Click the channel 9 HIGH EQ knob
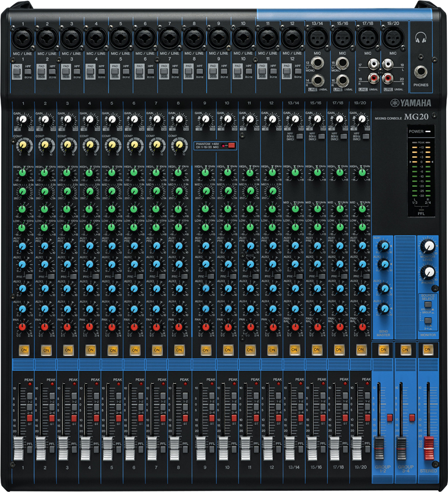Viewport: 448px width, 492px height. coord(205,172)
